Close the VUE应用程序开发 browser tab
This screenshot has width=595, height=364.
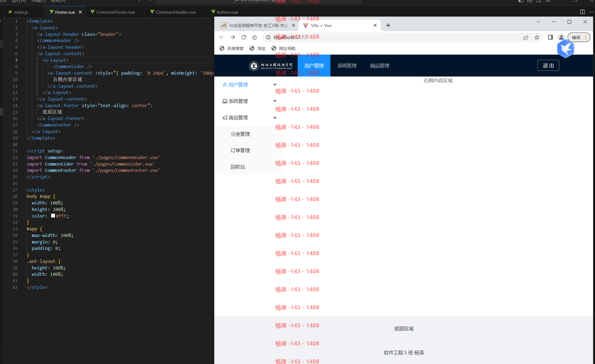(294, 25)
